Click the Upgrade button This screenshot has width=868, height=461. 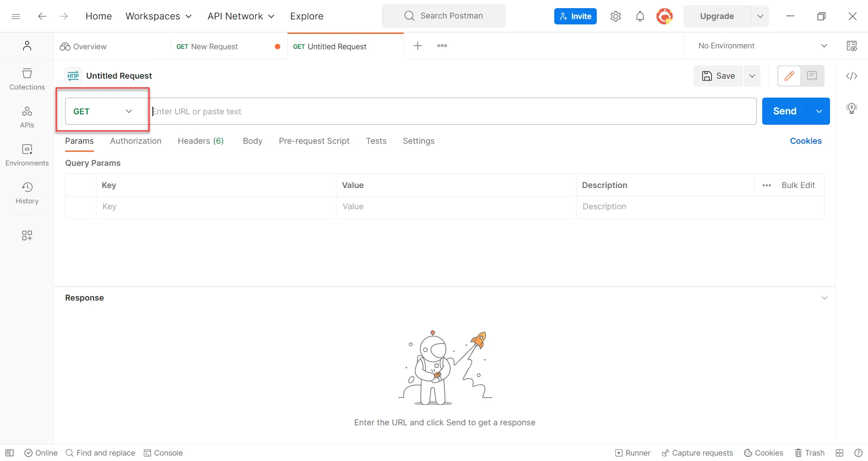coord(717,16)
